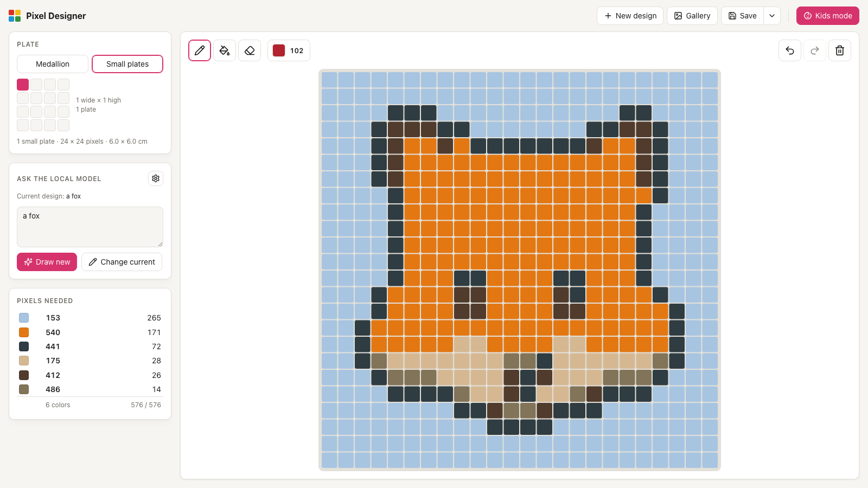The width and height of the screenshot is (868, 488).
Task: Click the redo arrow icon
Action: (x=815, y=50)
